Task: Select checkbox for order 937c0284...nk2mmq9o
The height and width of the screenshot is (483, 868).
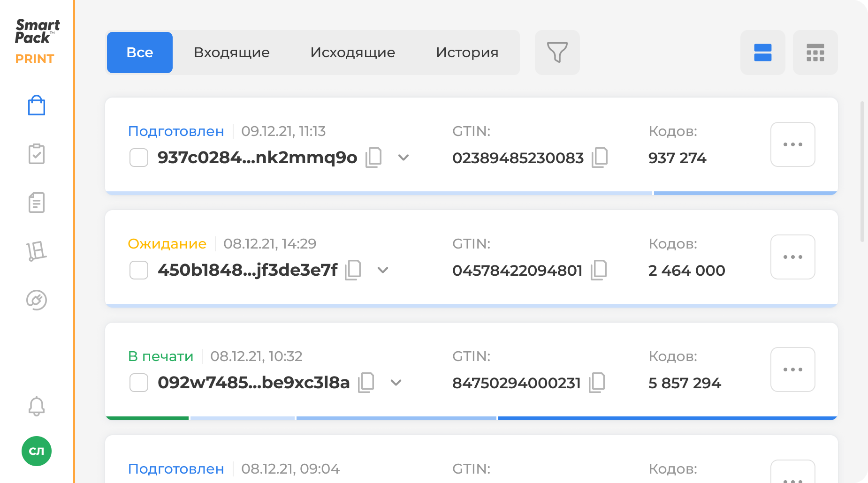Action: pyautogui.click(x=139, y=158)
